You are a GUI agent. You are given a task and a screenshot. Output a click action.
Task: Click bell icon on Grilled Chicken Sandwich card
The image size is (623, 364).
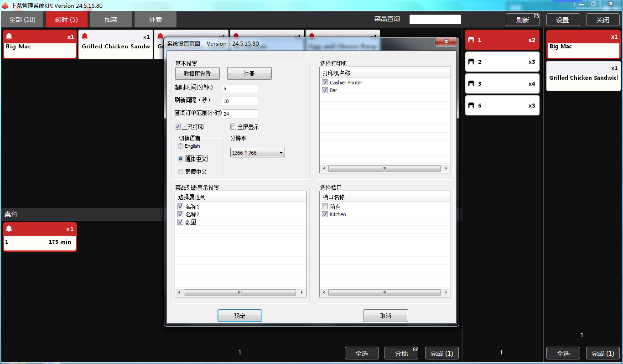tap(84, 36)
